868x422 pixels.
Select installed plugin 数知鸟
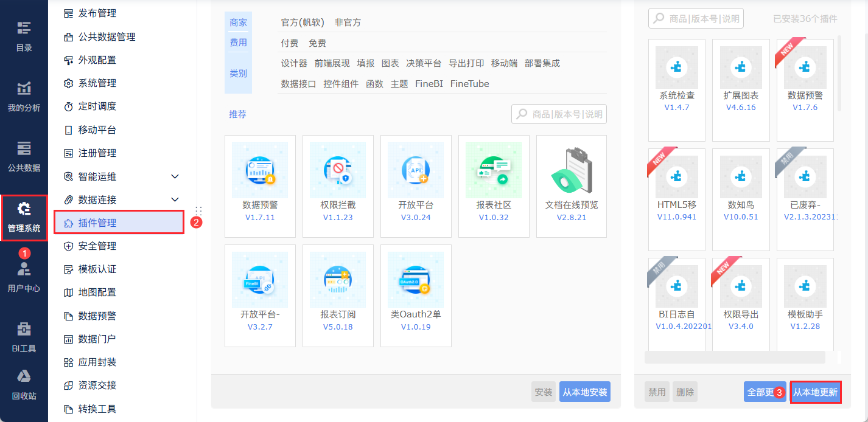tap(741, 199)
